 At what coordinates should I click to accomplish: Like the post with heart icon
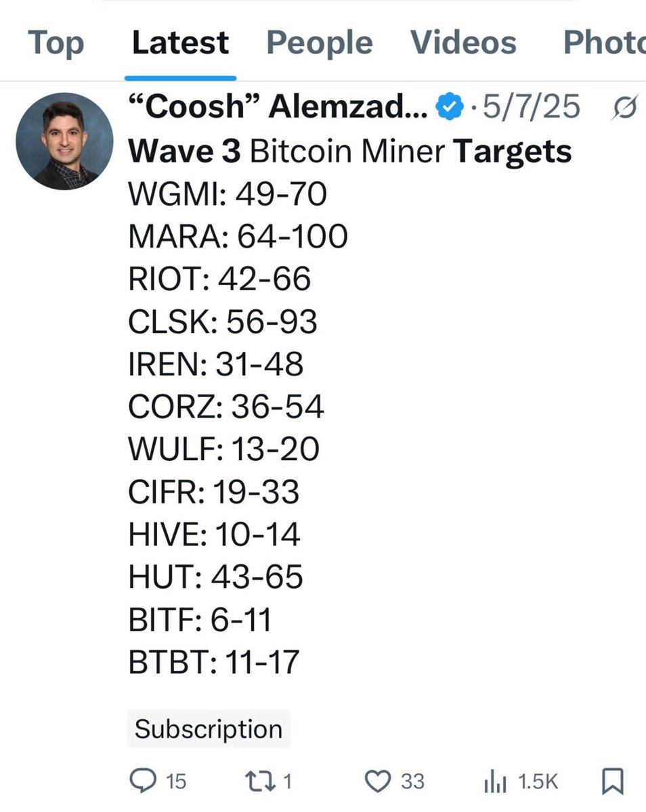pyautogui.click(x=377, y=782)
